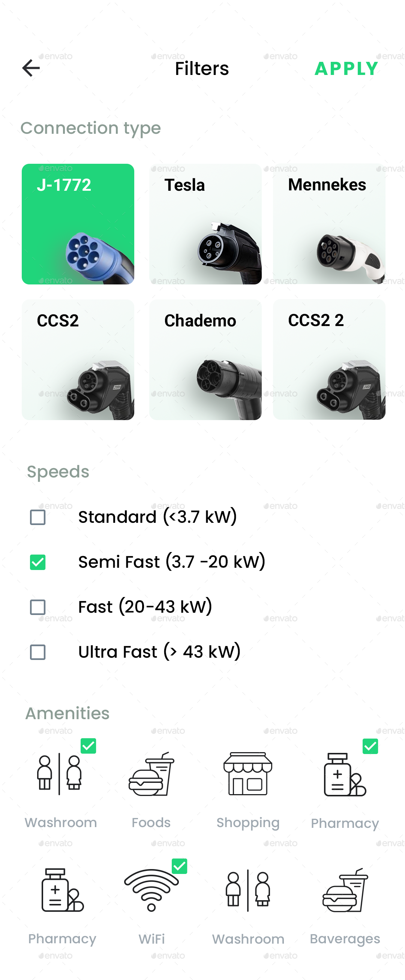Select the unchecked Washroom amenity icon
405x980 pixels.
coord(248,890)
